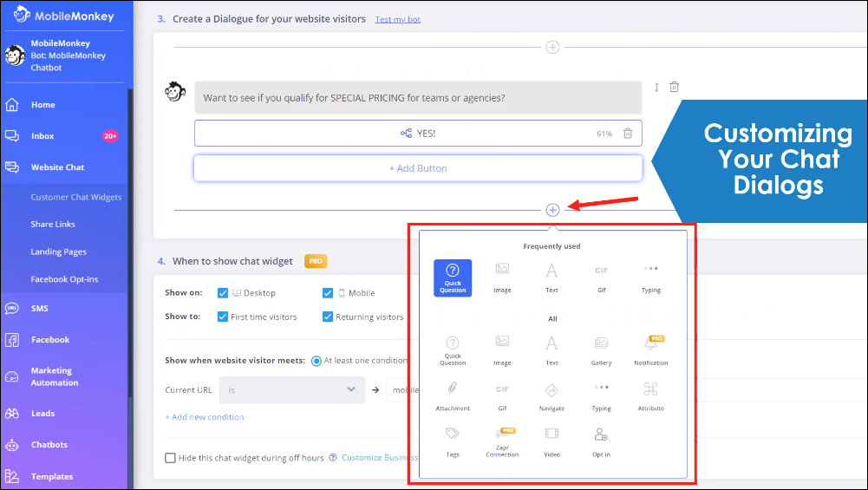Pick Quick Question in the All section
This screenshot has height=490, width=868.
pos(453,350)
